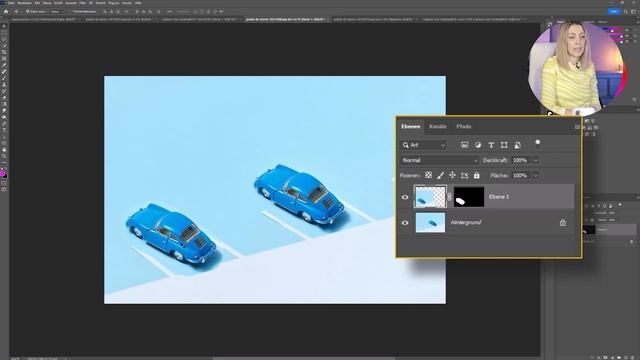
Task: Click the mask link icon on Ebene 1
Action: click(x=449, y=197)
